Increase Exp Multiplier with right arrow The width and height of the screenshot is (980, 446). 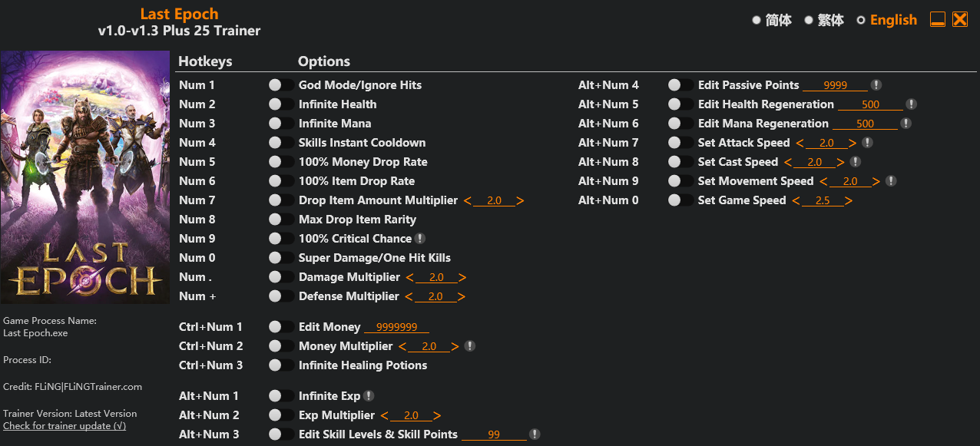[437, 415]
